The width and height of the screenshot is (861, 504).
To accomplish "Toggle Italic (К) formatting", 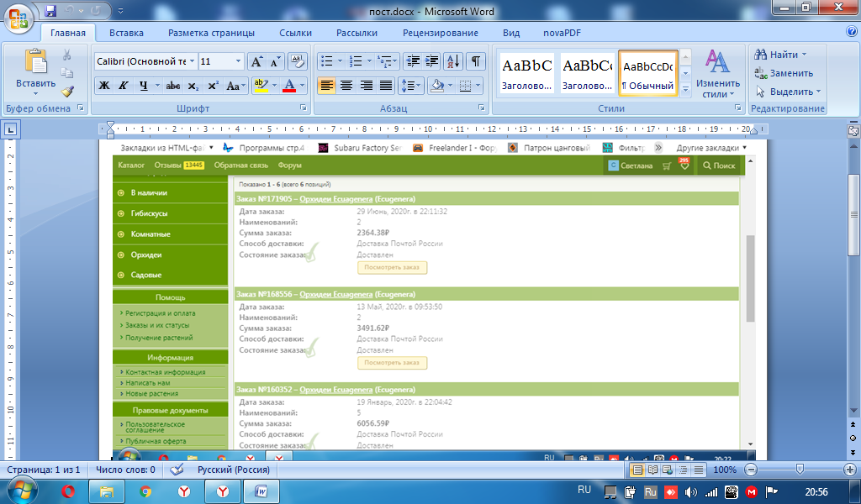I will click(124, 86).
